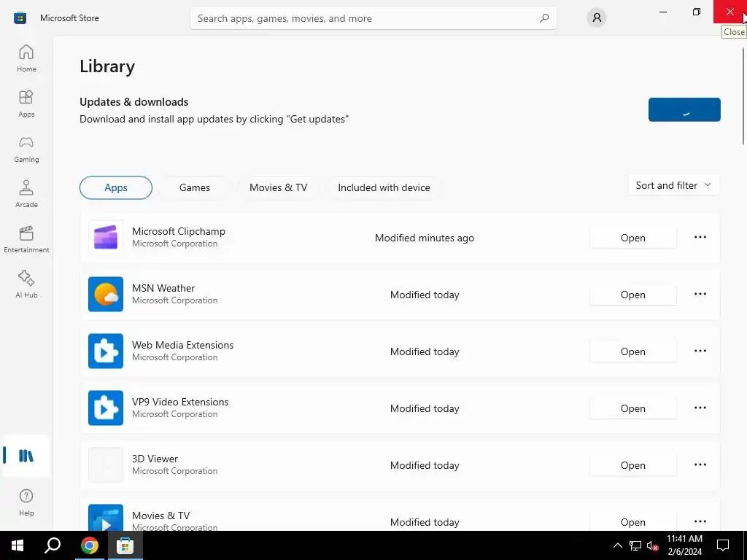Open VP9 Video Extensions

[x=632, y=408]
